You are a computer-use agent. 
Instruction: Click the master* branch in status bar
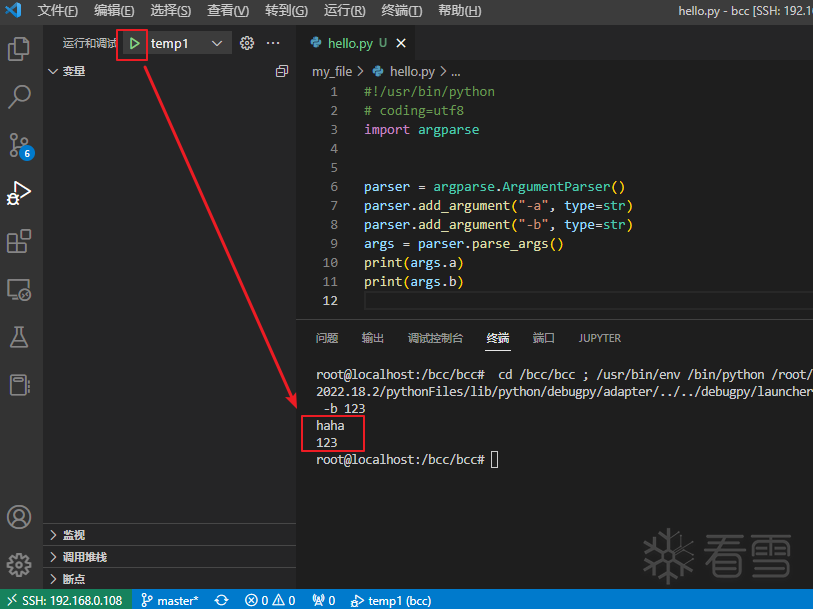pos(170,600)
